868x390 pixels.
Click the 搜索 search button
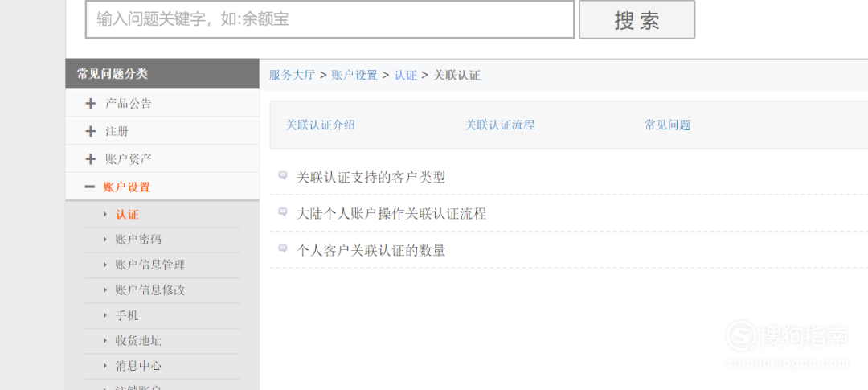pyautogui.click(x=637, y=19)
